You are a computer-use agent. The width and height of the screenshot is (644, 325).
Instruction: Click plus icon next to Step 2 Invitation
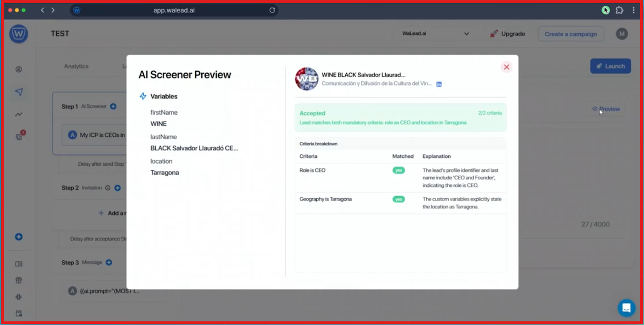tap(118, 188)
